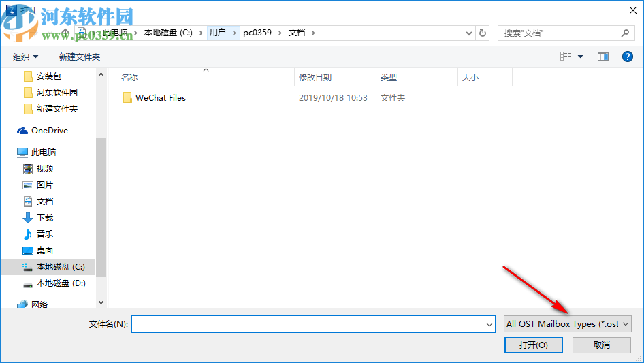Click the sidebar vertical scrollbar thumb
The width and height of the screenshot is (644, 363).
[x=101, y=208]
